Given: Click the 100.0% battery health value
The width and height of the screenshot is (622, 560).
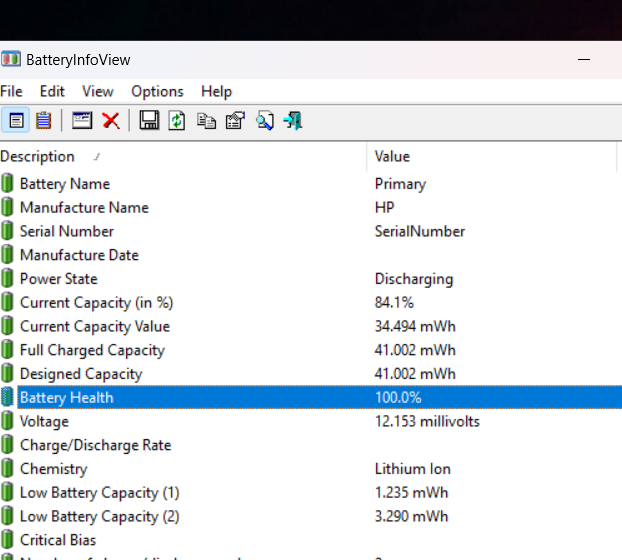Looking at the screenshot, I should click(398, 397).
